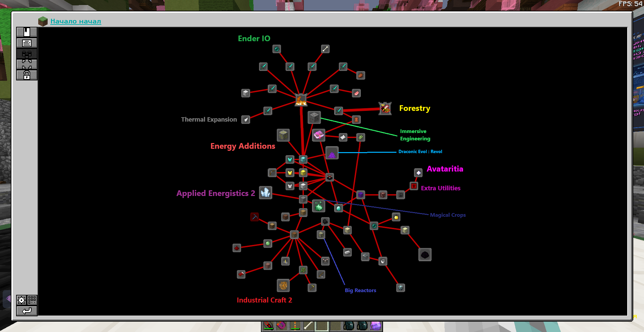Select the iron ingot quest node
The height and width of the screenshot is (332, 644).
coord(347,252)
